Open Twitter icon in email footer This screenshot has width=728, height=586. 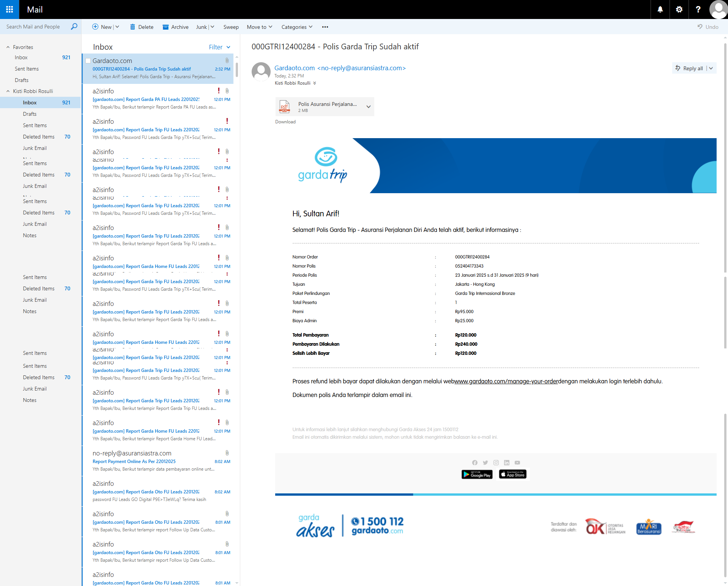click(485, 463)
